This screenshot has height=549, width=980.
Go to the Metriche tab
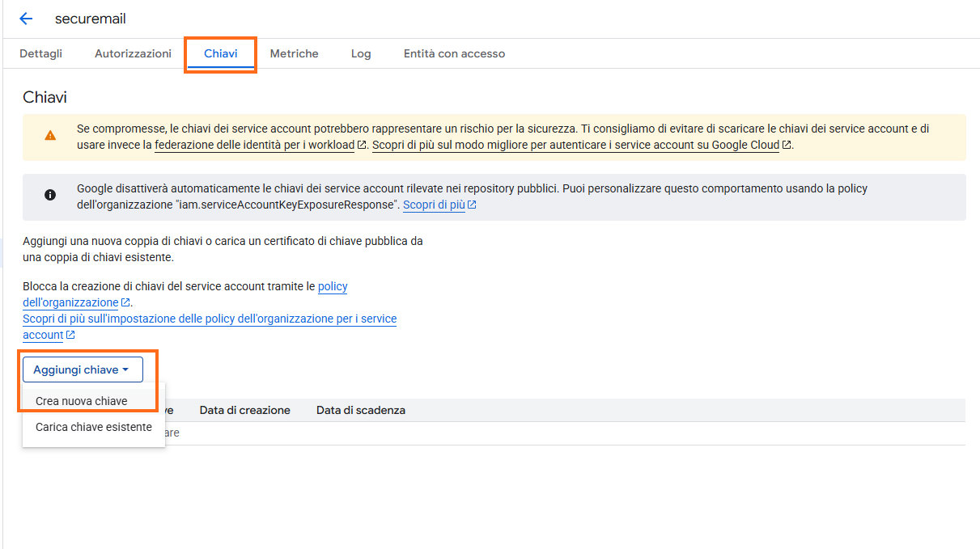[x=294, y=53]
